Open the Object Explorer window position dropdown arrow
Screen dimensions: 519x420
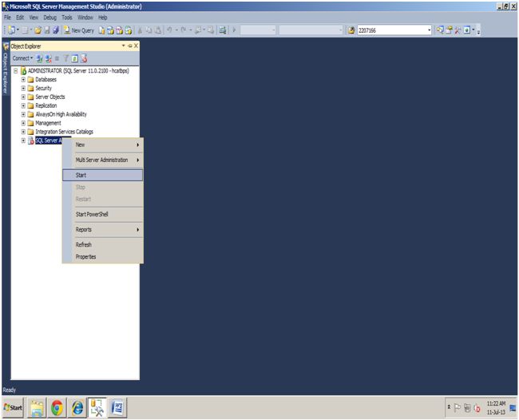(124, 46)
